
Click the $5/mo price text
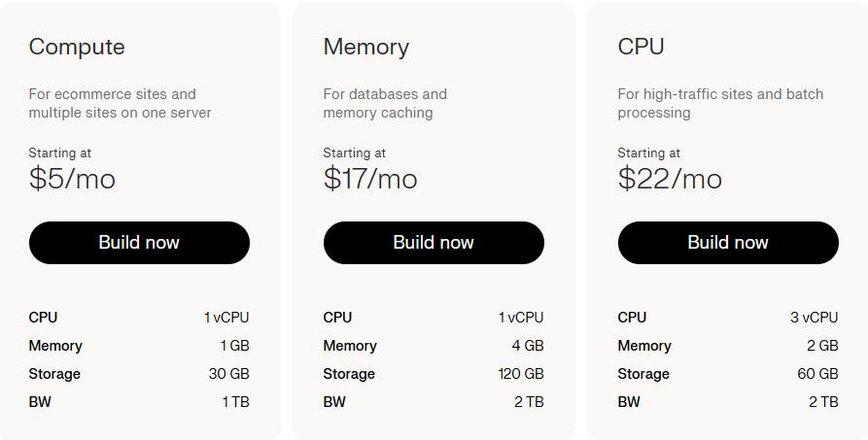click(x=72, y=179)
